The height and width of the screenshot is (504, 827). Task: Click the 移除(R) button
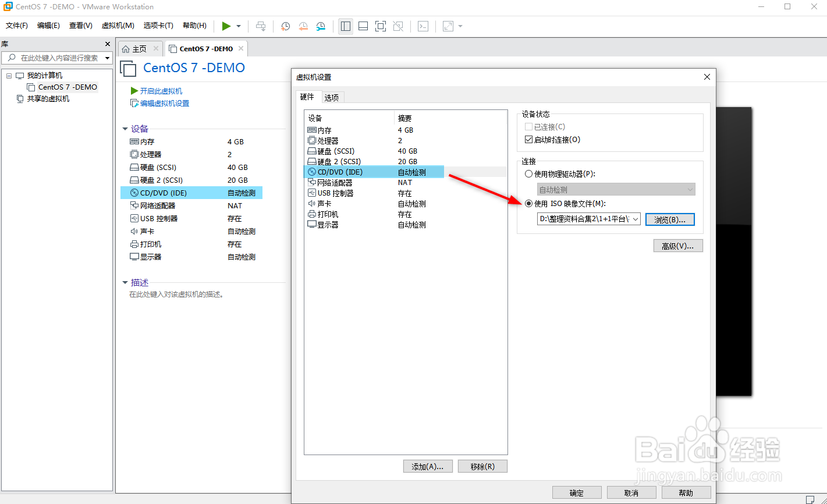482,467
